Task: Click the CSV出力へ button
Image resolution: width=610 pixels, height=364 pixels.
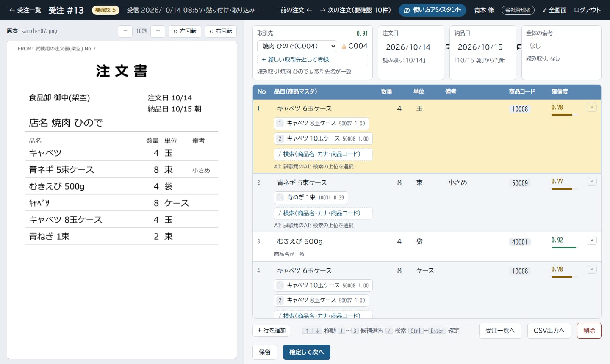Action: click(549, 331)
